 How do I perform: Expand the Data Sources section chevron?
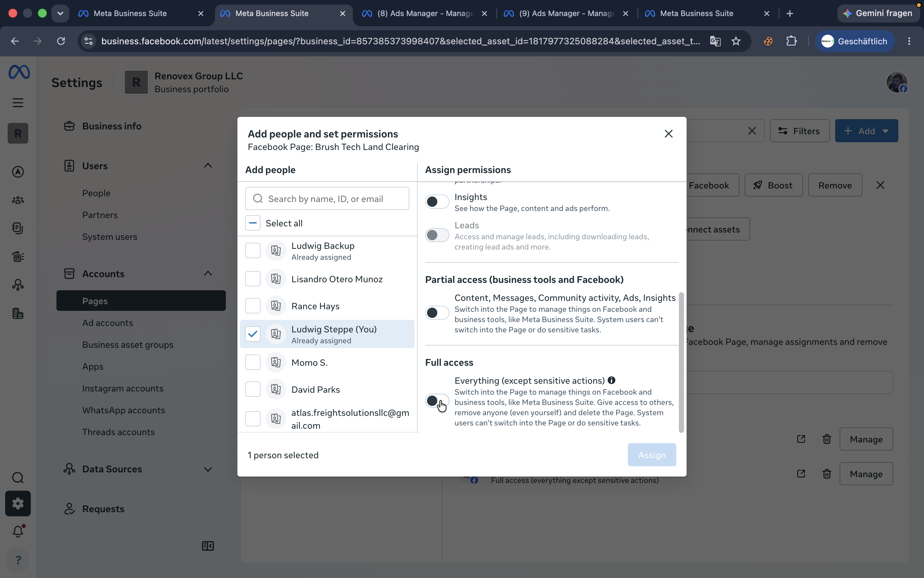point(208,469)
